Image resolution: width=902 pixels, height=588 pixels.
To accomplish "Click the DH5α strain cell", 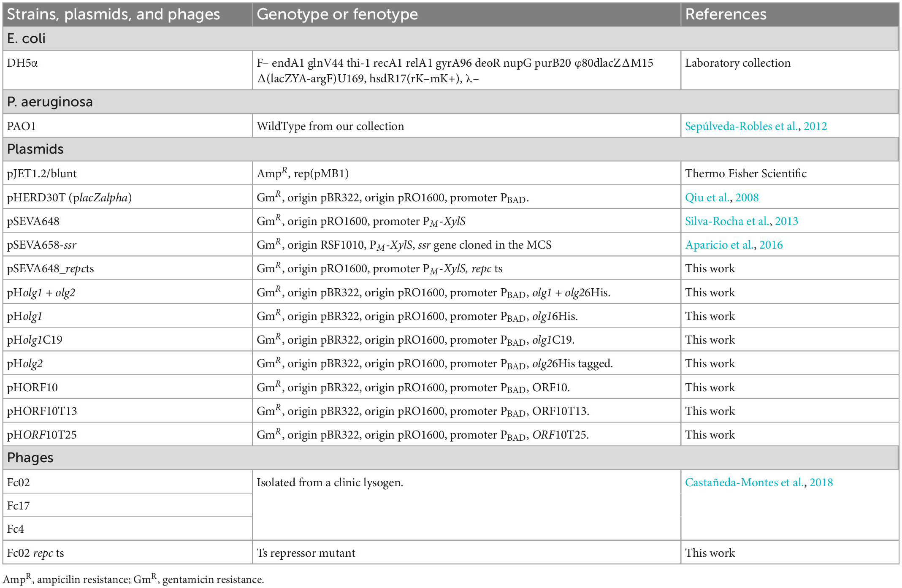I will 127,70.
